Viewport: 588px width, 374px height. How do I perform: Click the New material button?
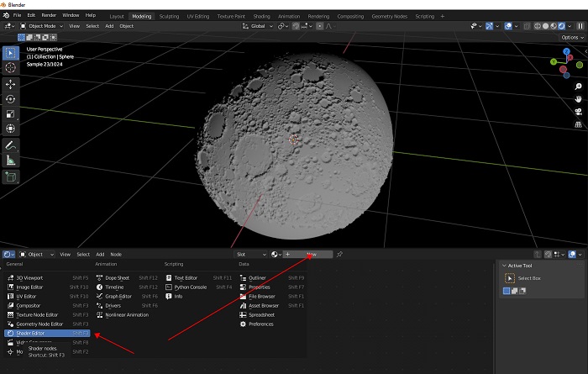(x=312, y=254)
